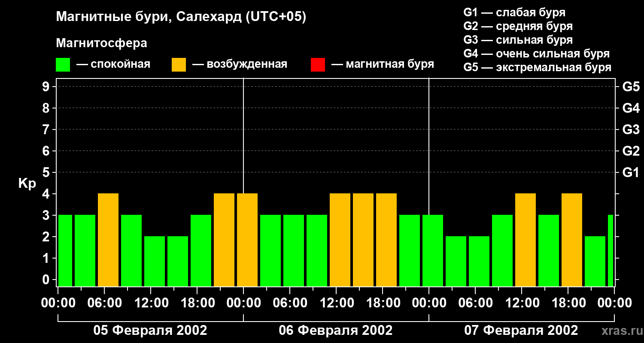Click the '12:00' tick label for 06 Февраля
The image size is (644, 343).
click(x=336, y=303)
